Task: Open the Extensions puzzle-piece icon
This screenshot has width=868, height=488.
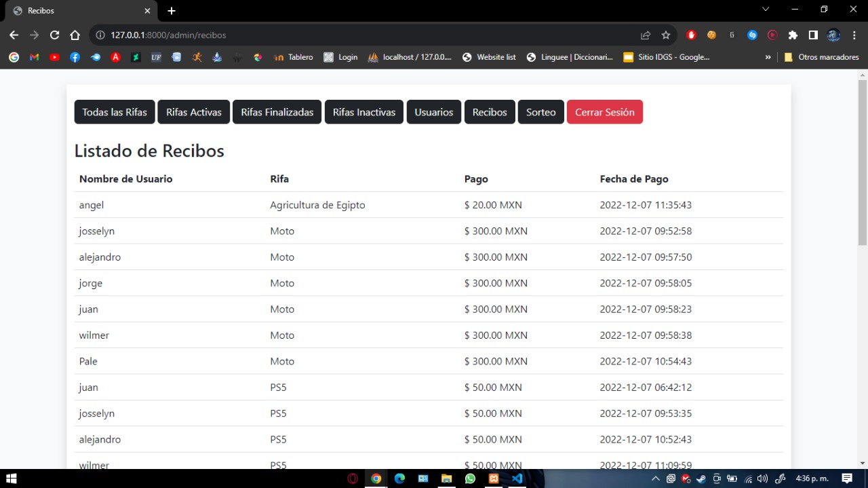Action: click(793, 35)
